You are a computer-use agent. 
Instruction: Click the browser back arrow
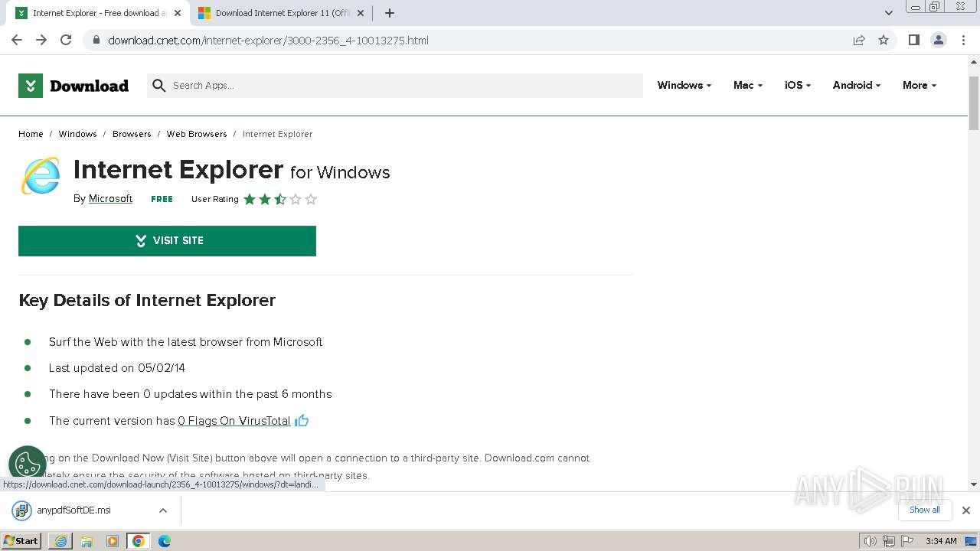pyautogui.click(x=17, y=40)
